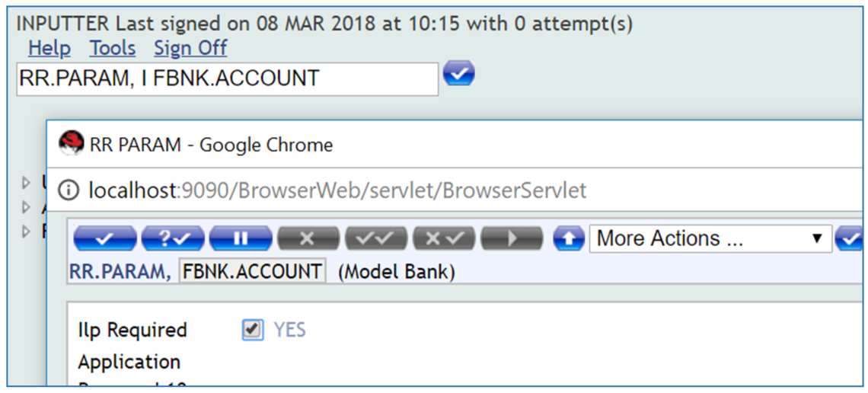Viewport: 868px width, 393px height.
Task: Click the blue tick right of More Actions
Action: (848, 238)
